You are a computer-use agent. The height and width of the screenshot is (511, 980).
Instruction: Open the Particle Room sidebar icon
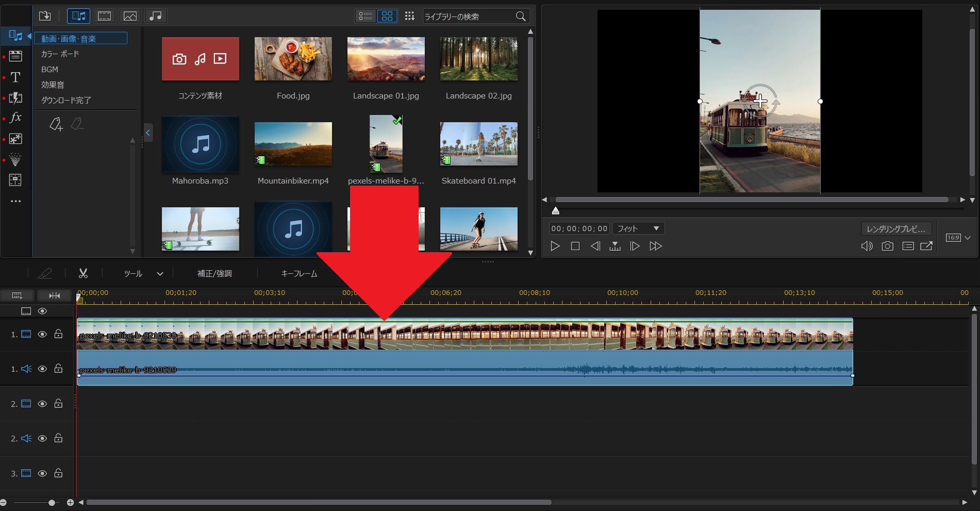click(x=15, y=159)
